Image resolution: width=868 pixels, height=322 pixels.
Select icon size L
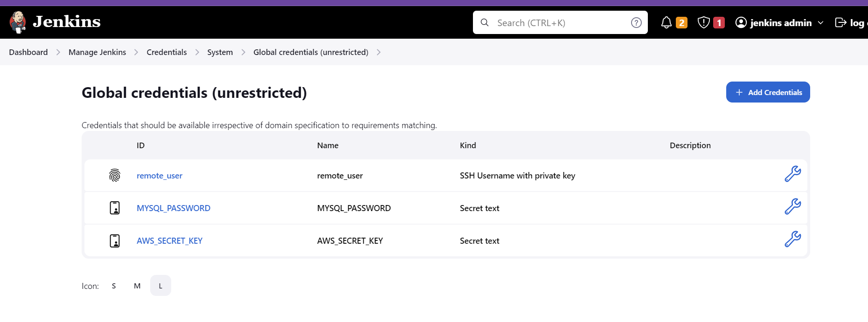point(160,286)
